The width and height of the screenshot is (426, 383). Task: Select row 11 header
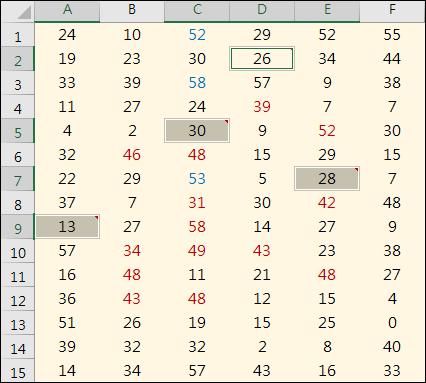point(18,275)
